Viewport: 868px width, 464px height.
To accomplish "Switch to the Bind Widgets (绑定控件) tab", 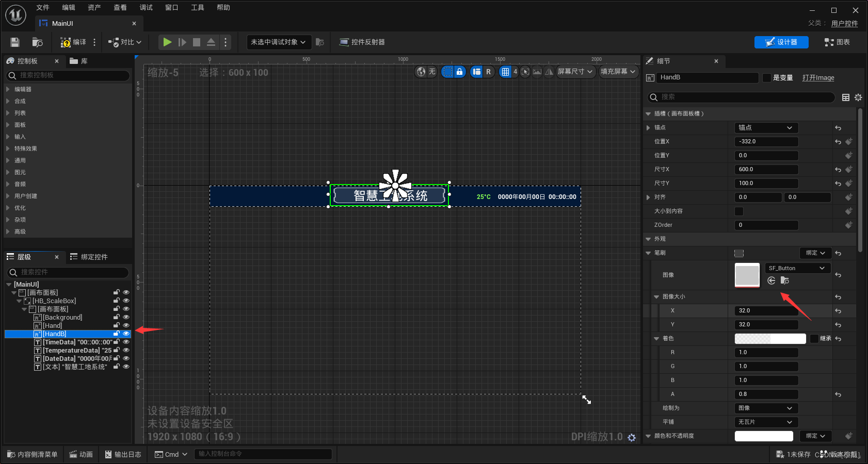I will coord(89,257).
